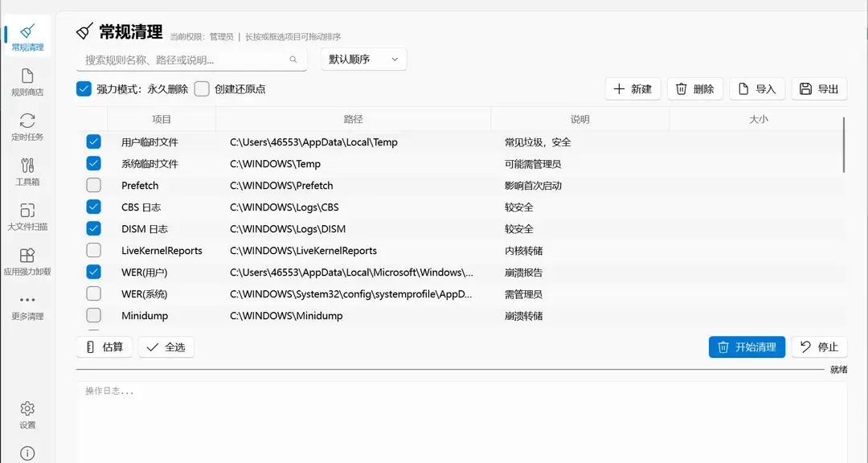
Task: Click path C:\WINDOWS\Prefetch
Action: pyautogui.click(x=281, y=186)
